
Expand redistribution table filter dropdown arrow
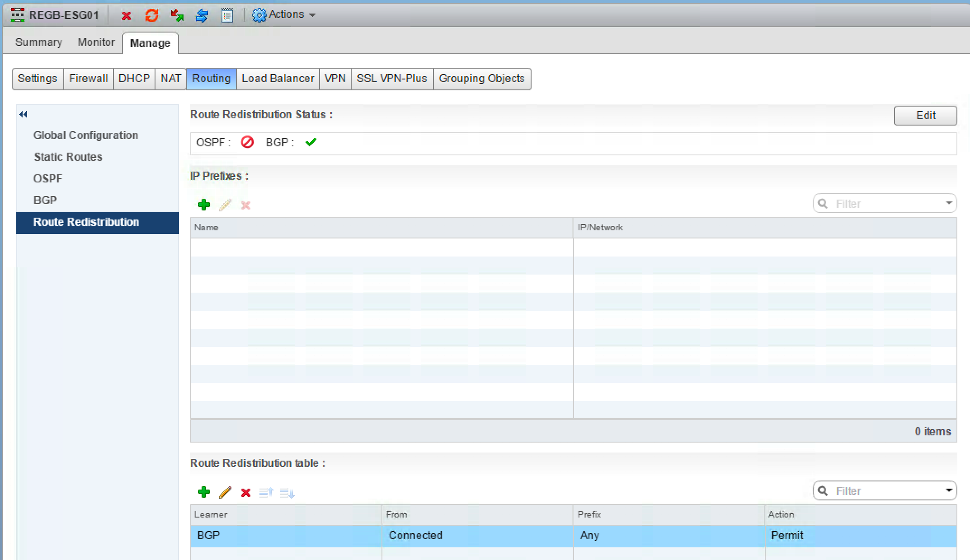pos(949,490)
